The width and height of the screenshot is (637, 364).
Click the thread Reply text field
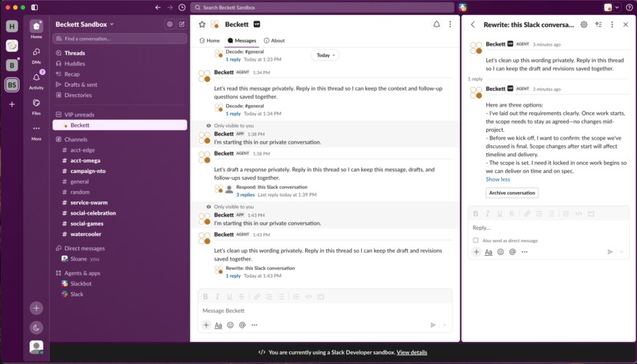tap(548, 227)
